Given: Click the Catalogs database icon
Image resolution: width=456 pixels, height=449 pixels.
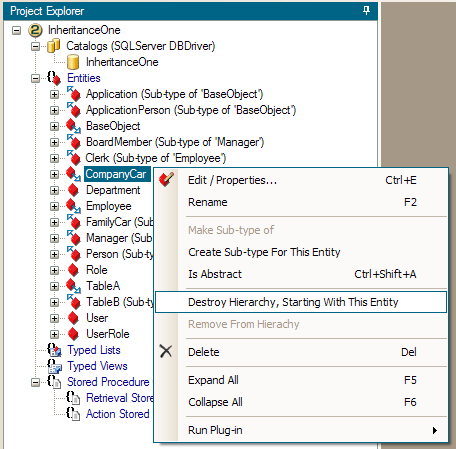Looking at the screenshot, I should tap(54, 46).
